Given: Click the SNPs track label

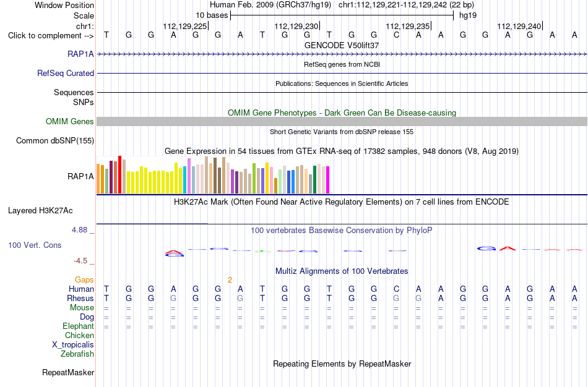Looking at the screenshot, I should tap(84, 102).
